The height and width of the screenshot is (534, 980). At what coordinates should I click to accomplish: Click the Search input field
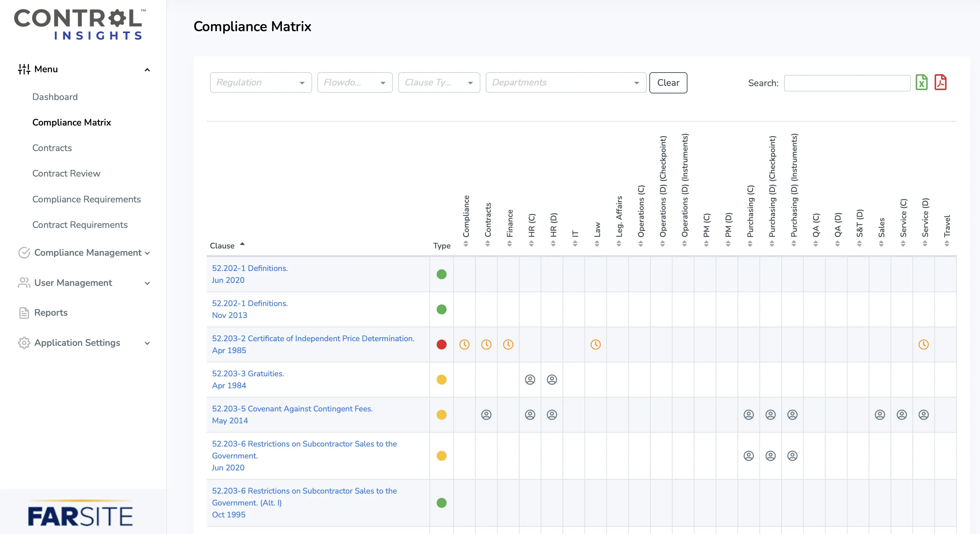846,82
